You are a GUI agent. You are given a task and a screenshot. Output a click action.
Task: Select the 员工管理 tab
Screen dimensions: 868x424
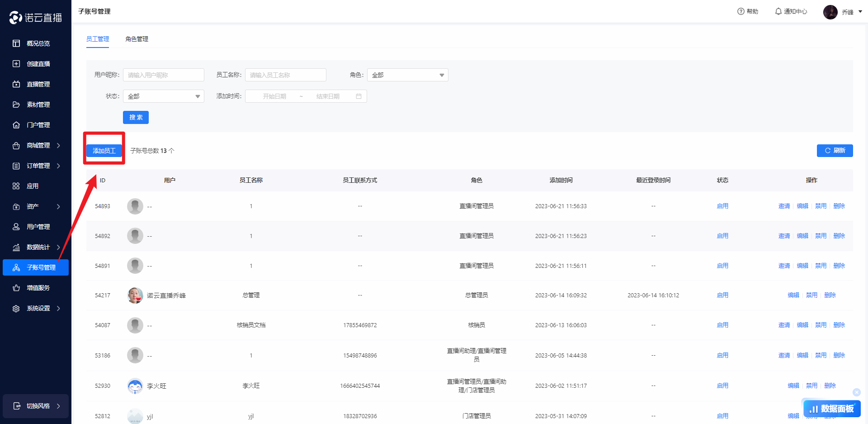click(98, 39)
